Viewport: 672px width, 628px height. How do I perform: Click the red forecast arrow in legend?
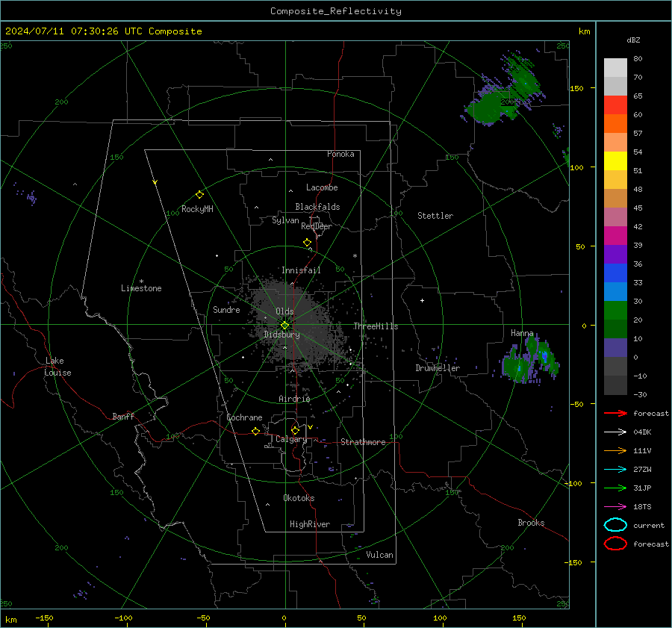tap(615, 413)
